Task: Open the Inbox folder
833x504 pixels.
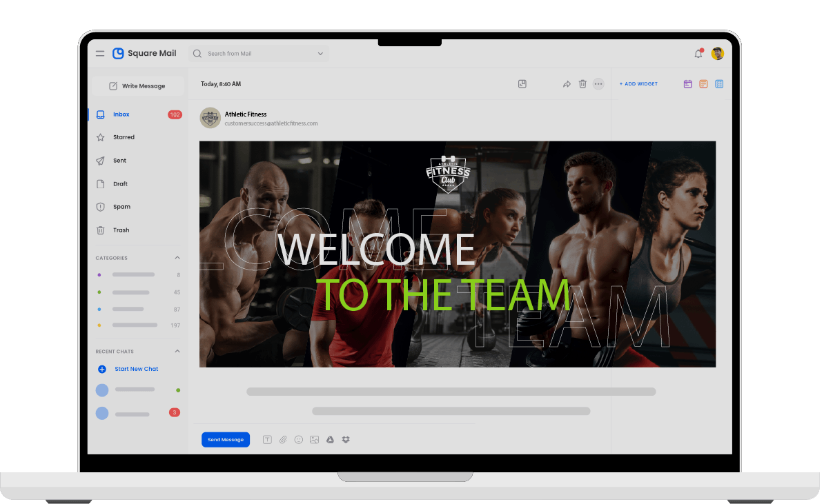Action: tap(137, 114)
